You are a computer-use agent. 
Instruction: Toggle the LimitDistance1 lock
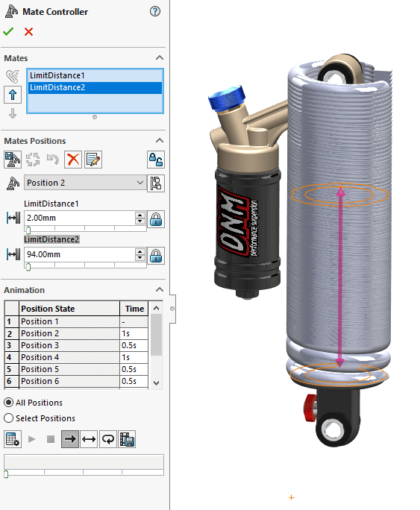(156, 219)
